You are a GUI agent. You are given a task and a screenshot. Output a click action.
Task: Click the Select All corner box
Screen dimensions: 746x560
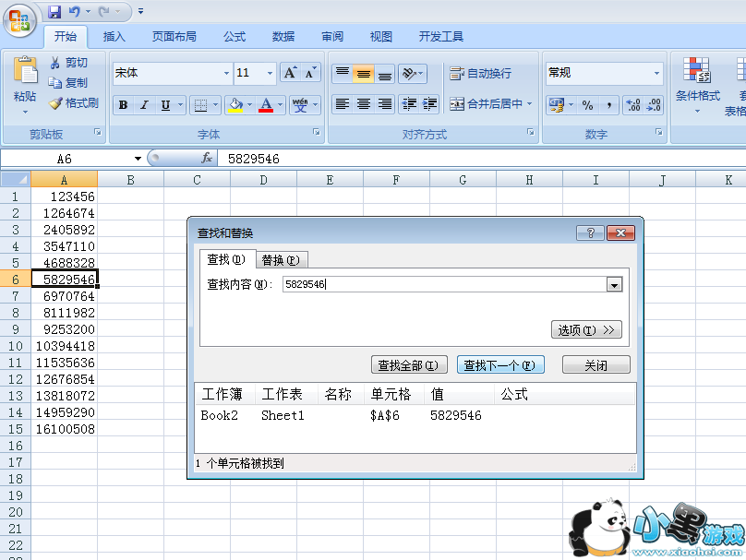[17, 180]
